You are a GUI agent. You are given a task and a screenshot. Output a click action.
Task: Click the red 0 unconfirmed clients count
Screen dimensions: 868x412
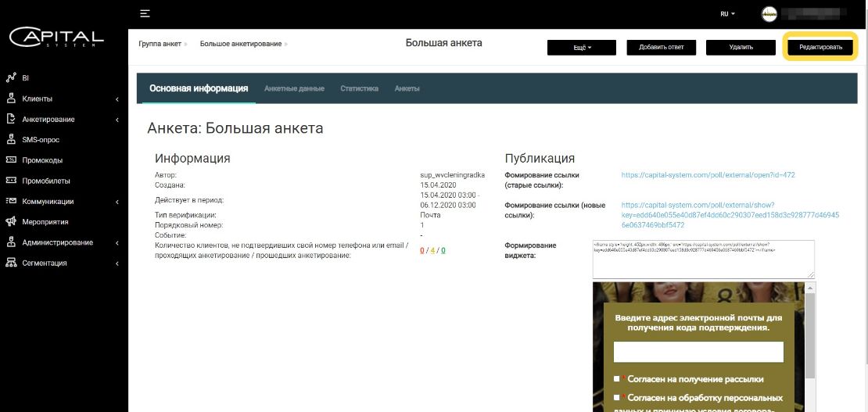(421, 250)
